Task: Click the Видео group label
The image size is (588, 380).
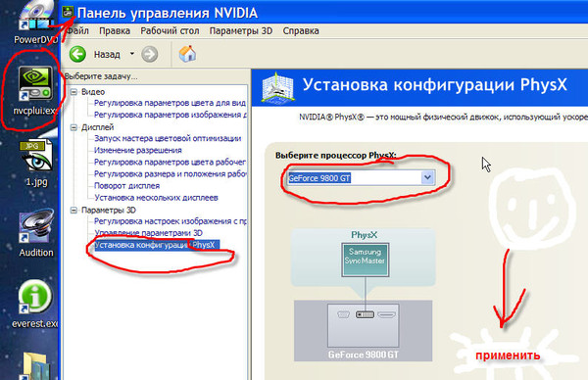Action: [x=93, y=92]
